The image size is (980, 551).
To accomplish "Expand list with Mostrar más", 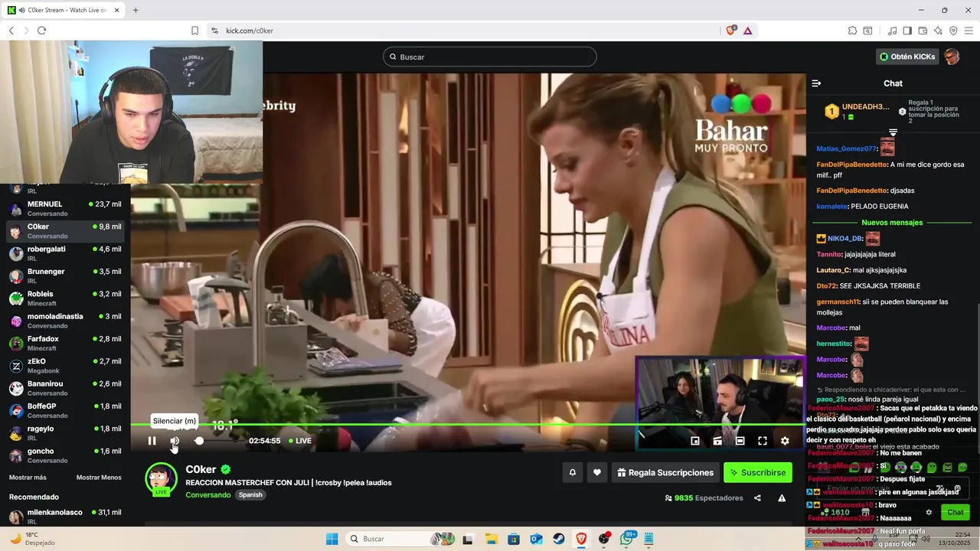I will pos(28,478).
